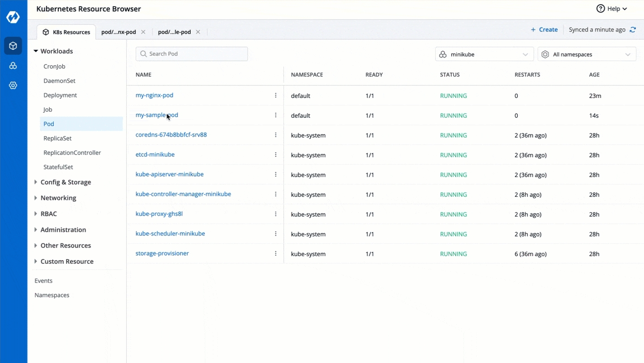Click the Create button
This screenshot has height=363, width=644.
tap(544, 30)
